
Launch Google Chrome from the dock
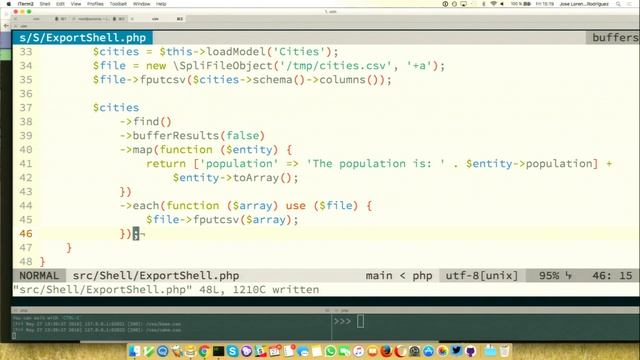[203, 351]
